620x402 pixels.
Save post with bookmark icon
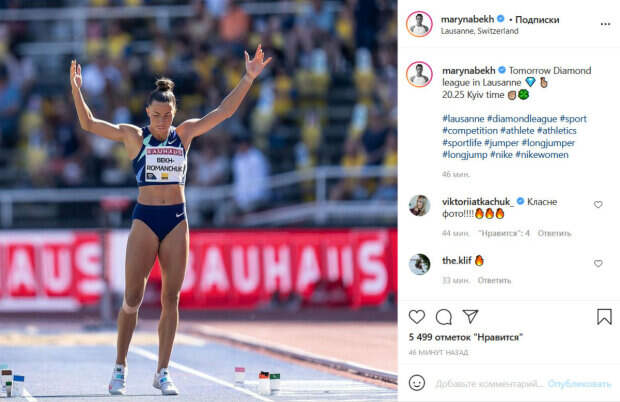point(604,317)
